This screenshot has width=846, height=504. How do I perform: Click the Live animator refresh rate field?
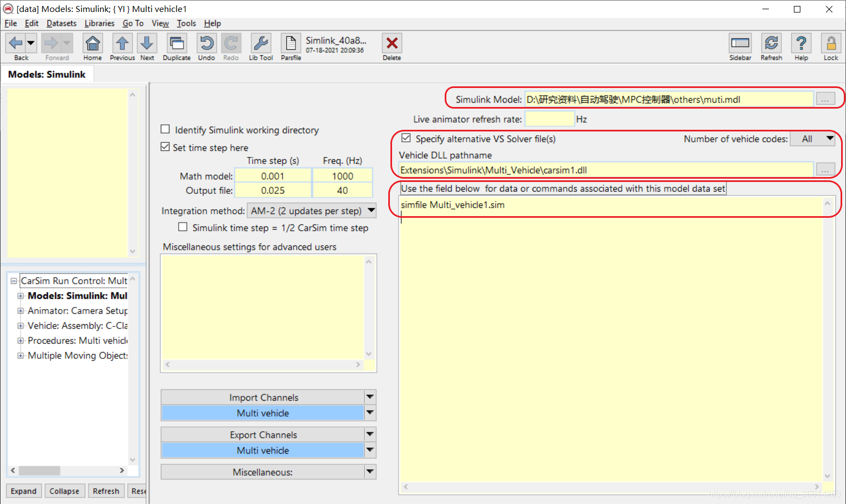coord(550,119)
